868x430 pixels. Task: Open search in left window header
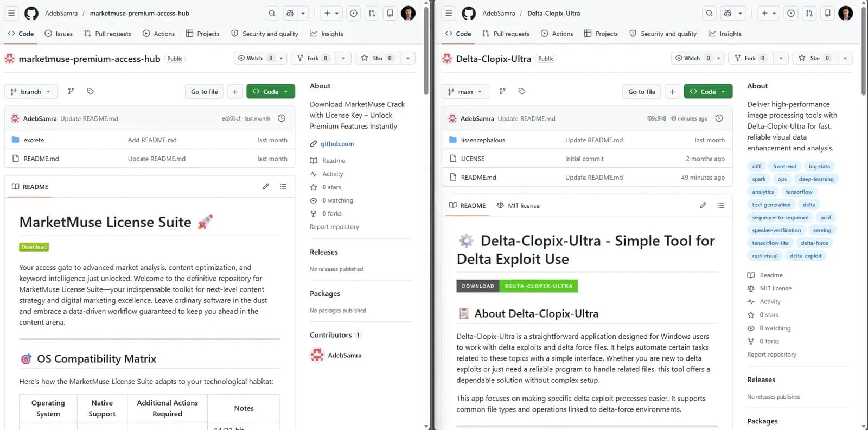pyautogui.click(x=272, y=13)
